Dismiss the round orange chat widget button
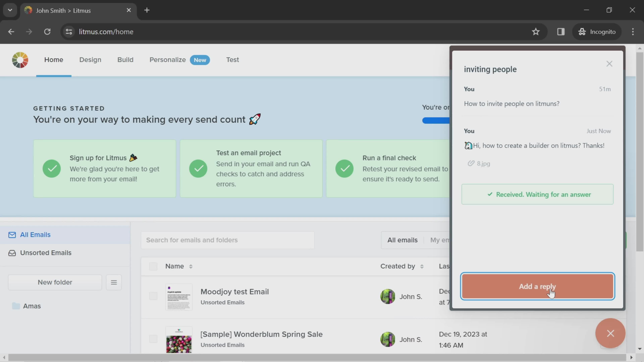 pyautogui.click(x=610, y=333)
